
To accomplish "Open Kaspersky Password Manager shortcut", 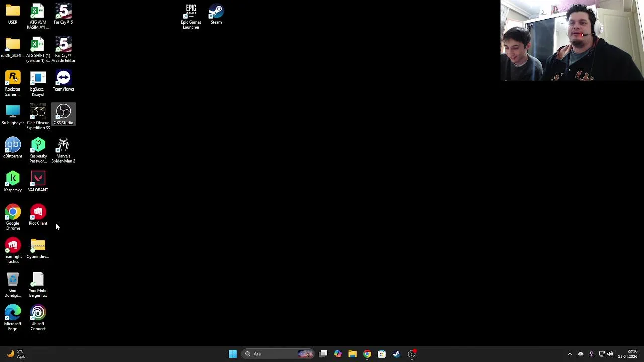I will (38, 151).
